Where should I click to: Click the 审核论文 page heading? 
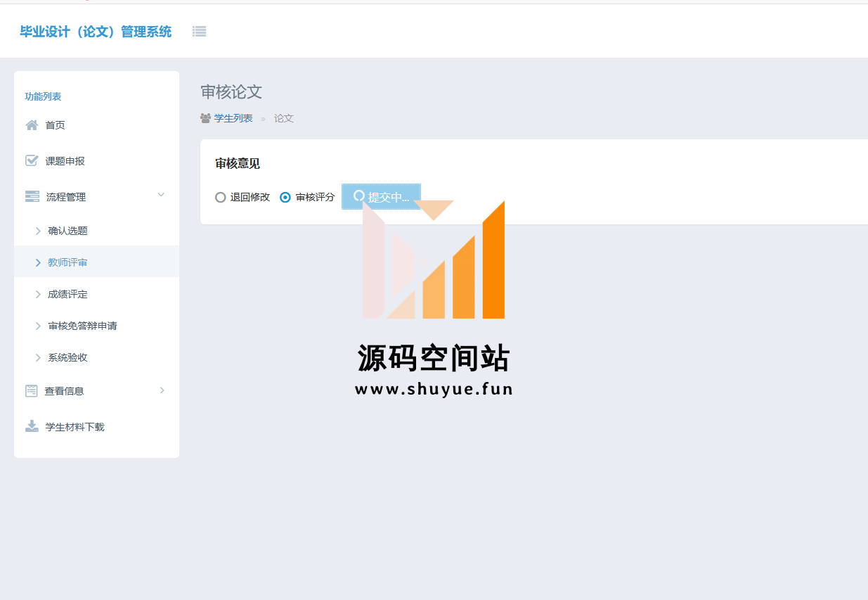pyautogui.click(x=231, y=91)
